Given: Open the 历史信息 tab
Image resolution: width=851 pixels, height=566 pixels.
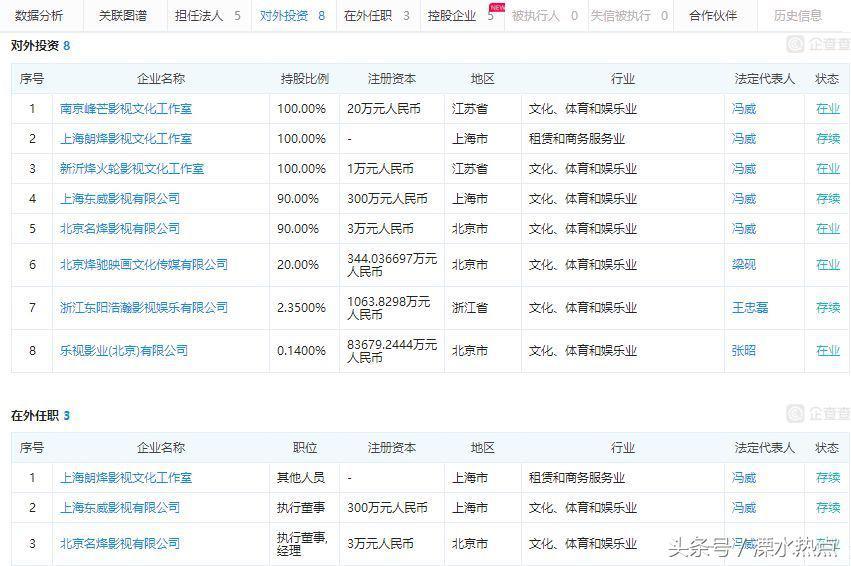Looking at the screenshot, I should coord(798,16).
